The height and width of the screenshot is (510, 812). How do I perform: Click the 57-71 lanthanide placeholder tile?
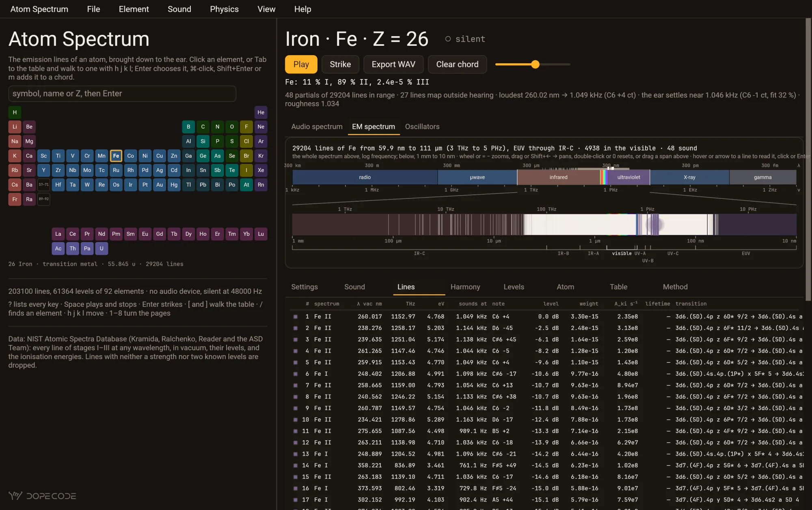point(43,185)
